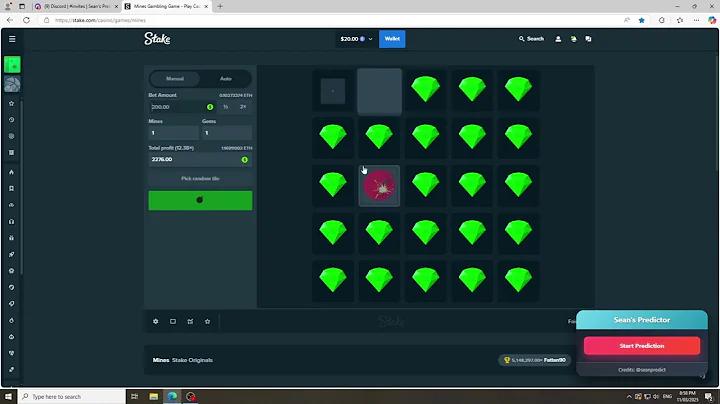Image resolution: width=720 pixels, height=404 pixels.
Task: Open the Recent history icon in sidebar
Action: point(12,120)
